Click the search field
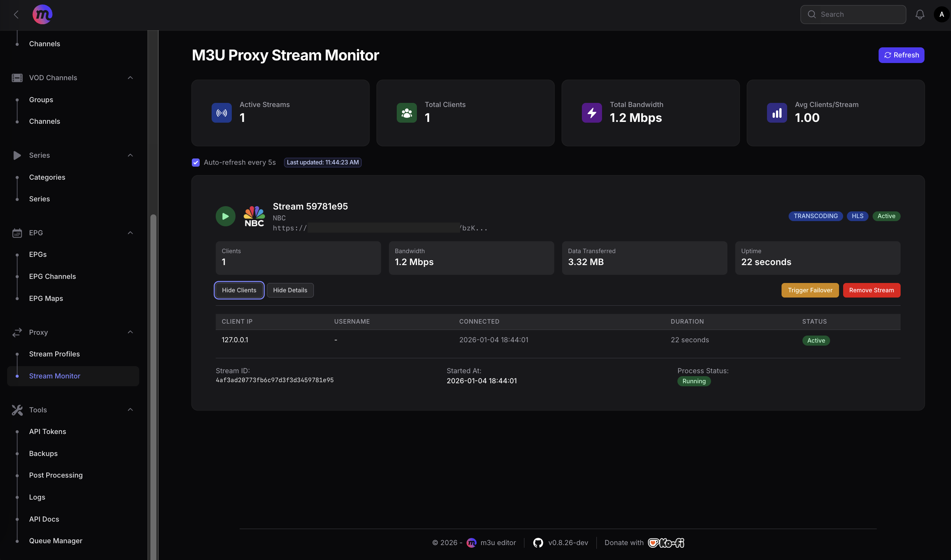 point(853,14)
